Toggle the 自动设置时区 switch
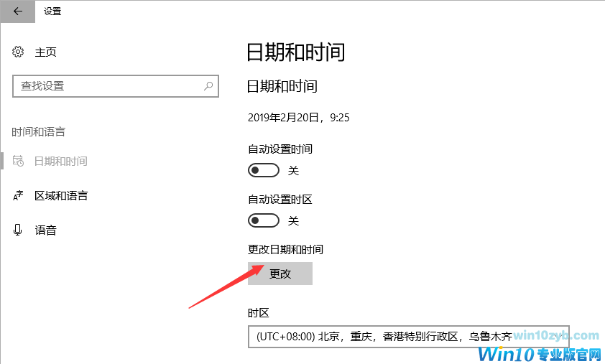Image resolution: width=605 pixels, height=364 pixels. point(264,220)
